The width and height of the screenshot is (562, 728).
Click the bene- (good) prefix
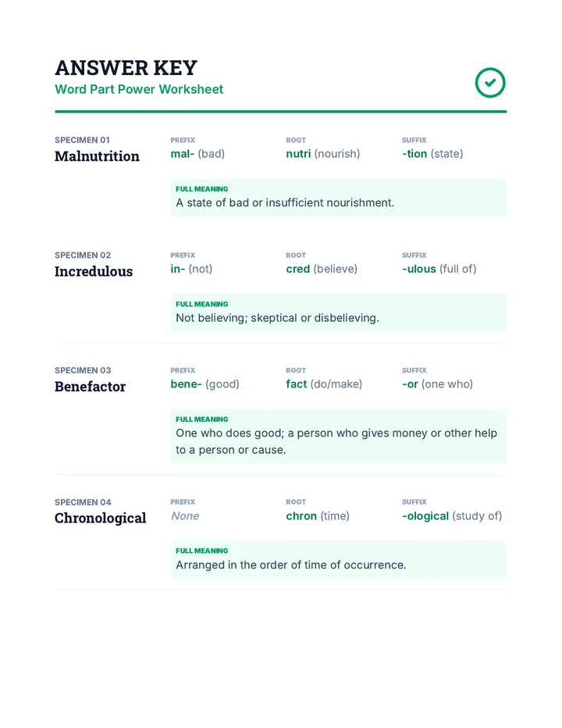point(205,384)
